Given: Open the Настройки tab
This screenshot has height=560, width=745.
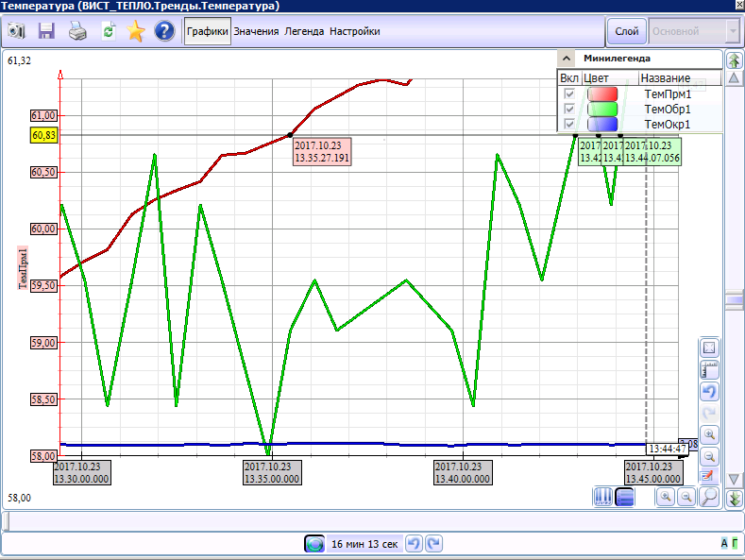Looking at the screenshot, I should (354, 31).
